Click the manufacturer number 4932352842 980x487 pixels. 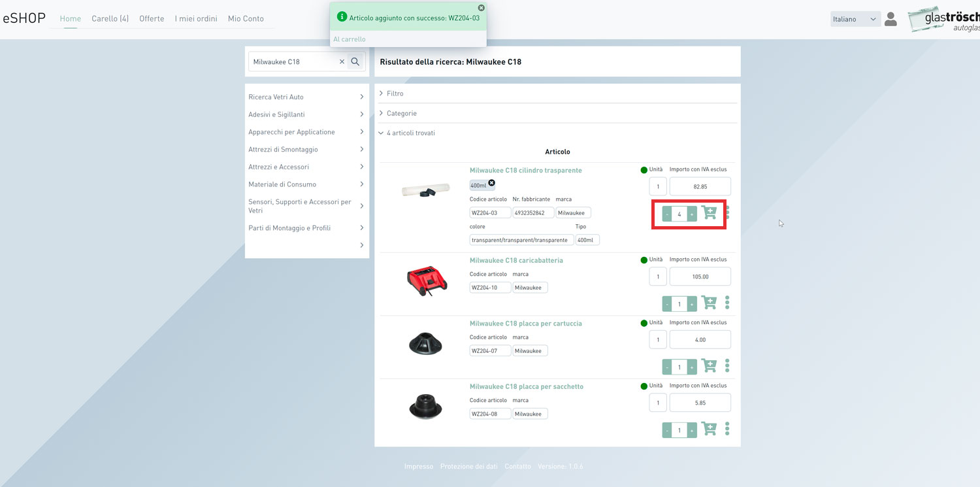pos(533,212)
